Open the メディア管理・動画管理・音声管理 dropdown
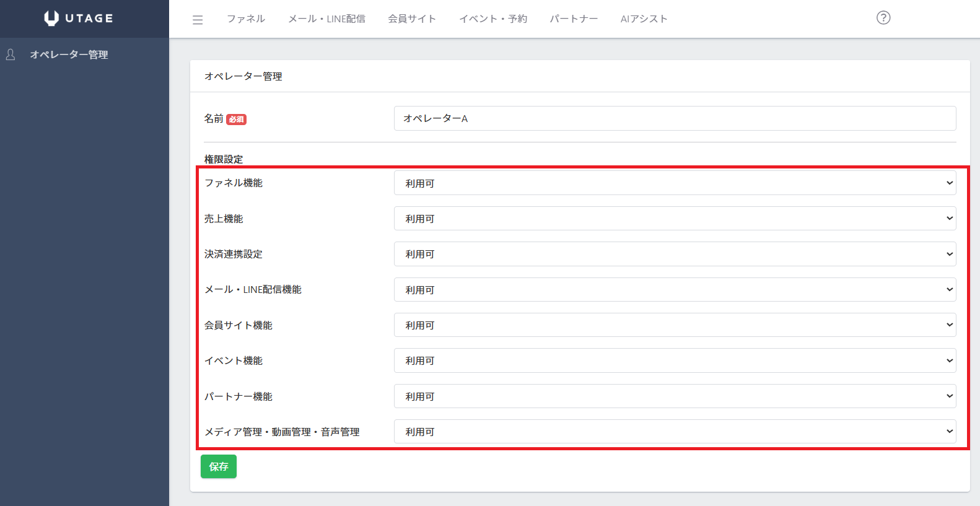Image resolution: width=980 pixels, height=506 pixels. tap(675, 432)
